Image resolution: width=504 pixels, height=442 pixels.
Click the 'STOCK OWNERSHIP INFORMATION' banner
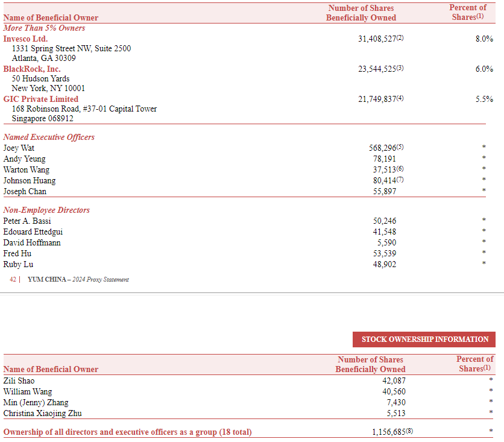click(424, 339)
